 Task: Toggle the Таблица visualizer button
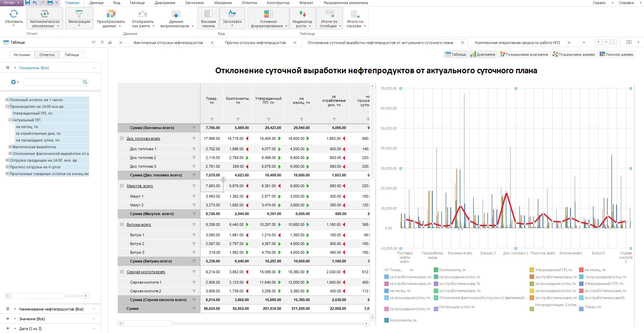pyautogui.click(x=456, y=54)
